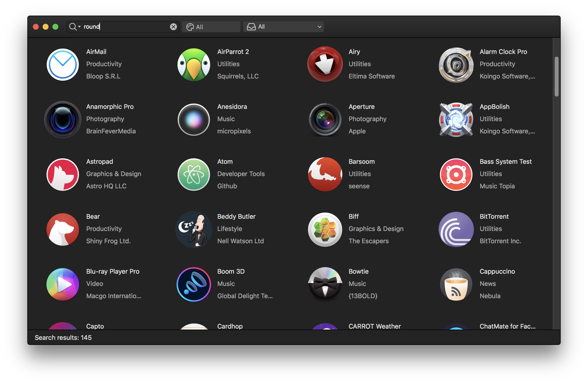Click "Nell Watson Ltd" developer text
The image size is (588, 384).
pos(240,241)
